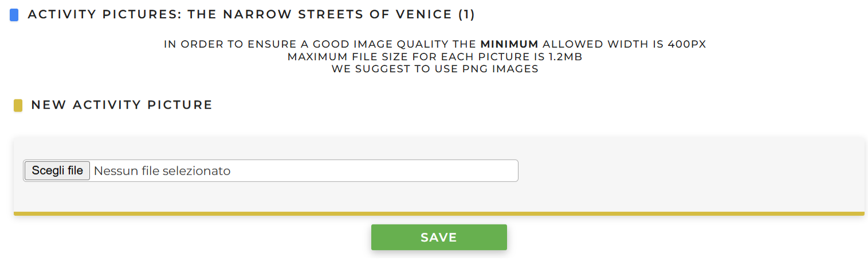Image resolution: width=868 pixels, height=260 pixels.
Task: Select the Narrow Streets of Venice heading
Action: (251, 14)
